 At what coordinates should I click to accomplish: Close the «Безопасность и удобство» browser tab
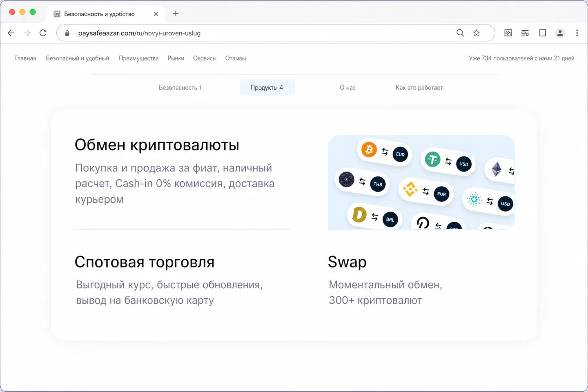156,14
